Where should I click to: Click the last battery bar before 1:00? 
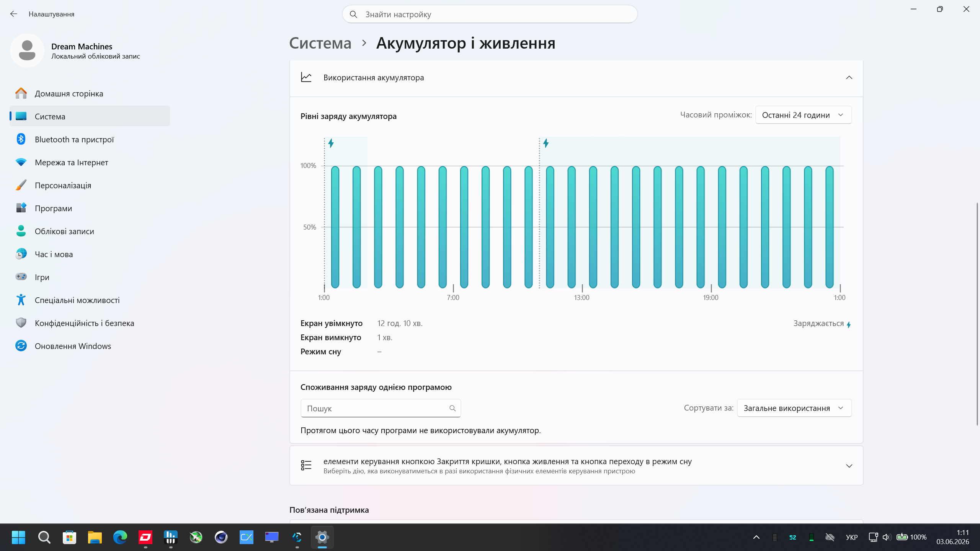(x=830, y=227)
